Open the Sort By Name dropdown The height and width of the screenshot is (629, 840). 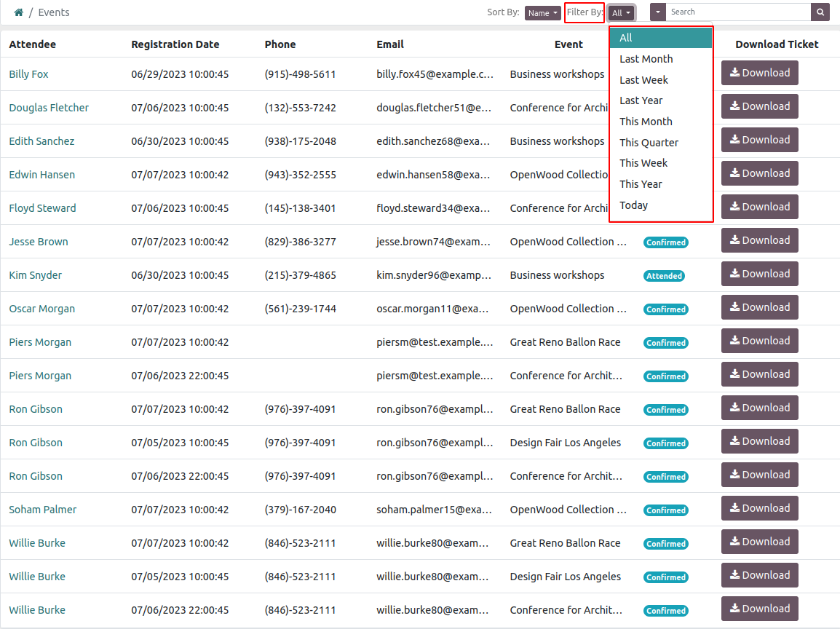click(x=543, y=13)
